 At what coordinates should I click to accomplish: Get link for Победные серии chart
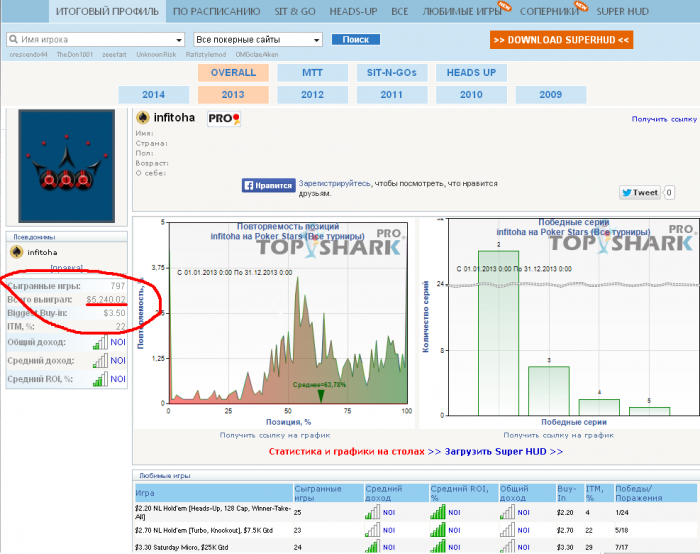[x=558, y=435]
